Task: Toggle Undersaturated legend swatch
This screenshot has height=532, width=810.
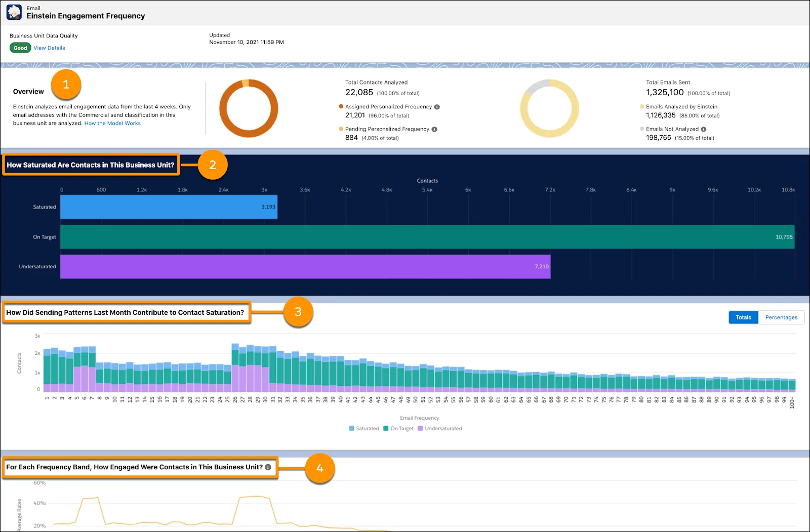Action: point(420,429)
